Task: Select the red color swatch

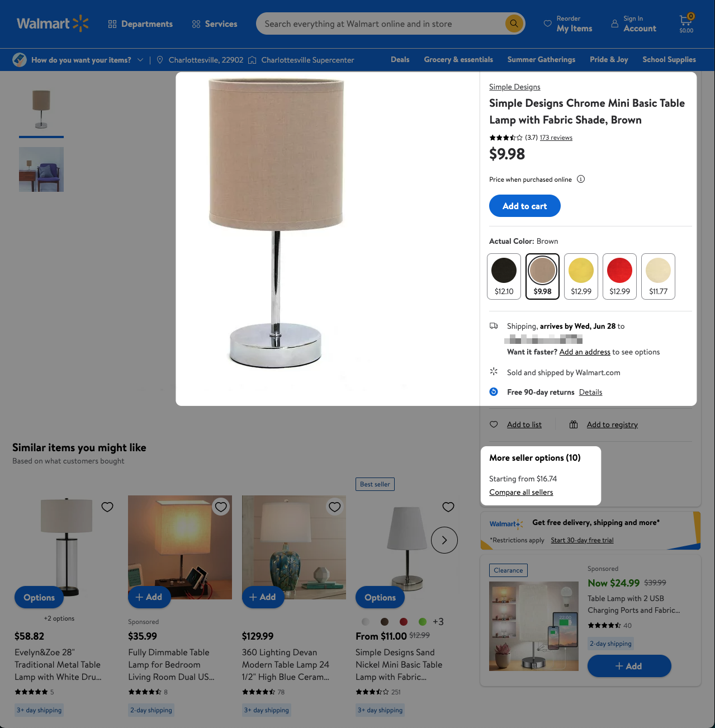Action: (x=619, y=276)
